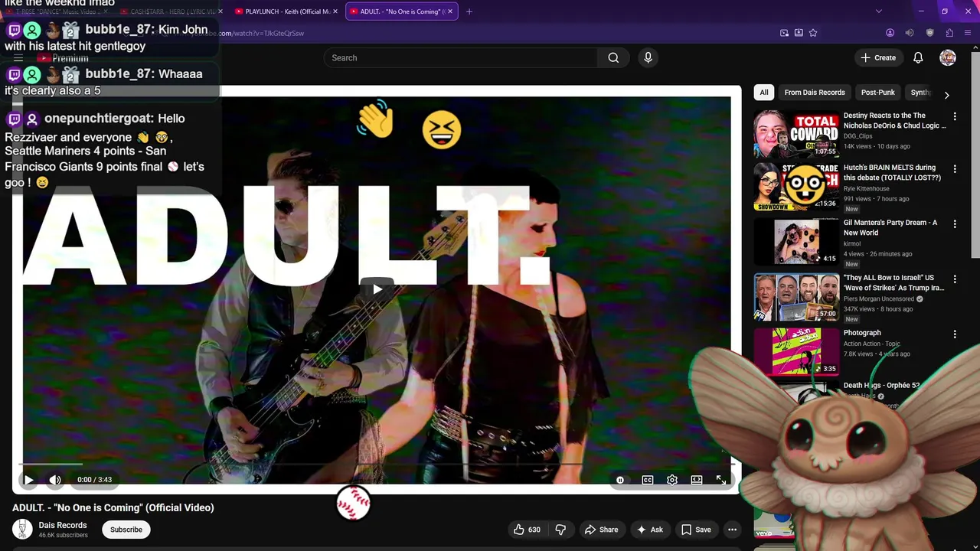The image size is (980, 551).
Task: Open player settings gear
Action: point(672,480)
